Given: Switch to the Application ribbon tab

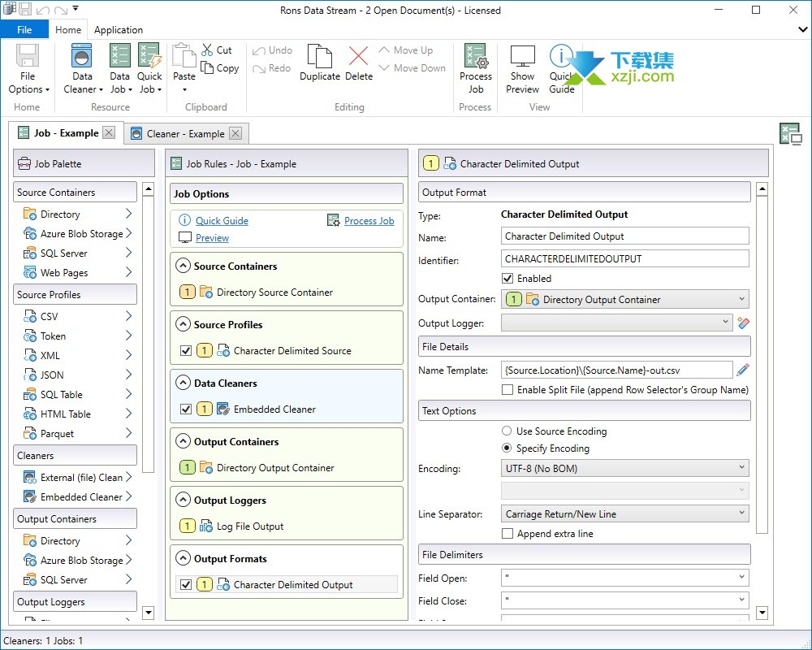Looking at the screenshot, I should coord(118,29).
